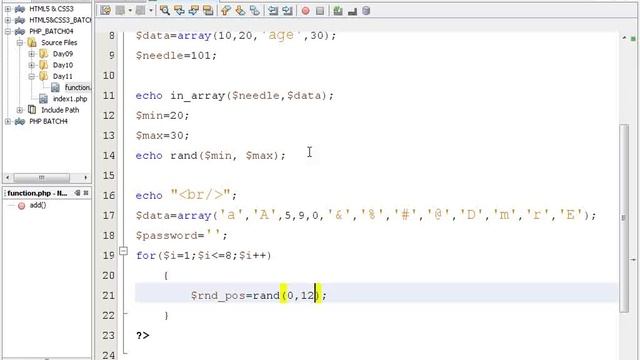Viewport: 640px width, 360px height.
Task: Select the Day10 folder label
Action: pyautogui.click(x=63, y=65)
